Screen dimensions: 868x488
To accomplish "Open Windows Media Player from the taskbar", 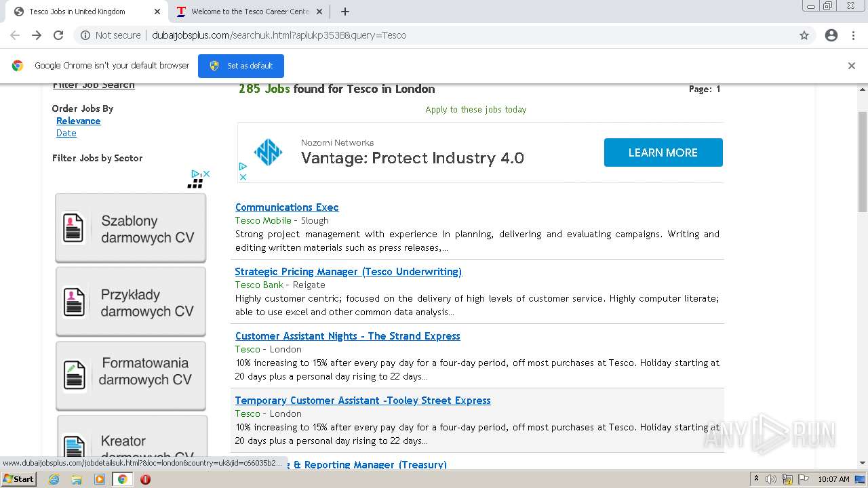I will tap(100, 479).
